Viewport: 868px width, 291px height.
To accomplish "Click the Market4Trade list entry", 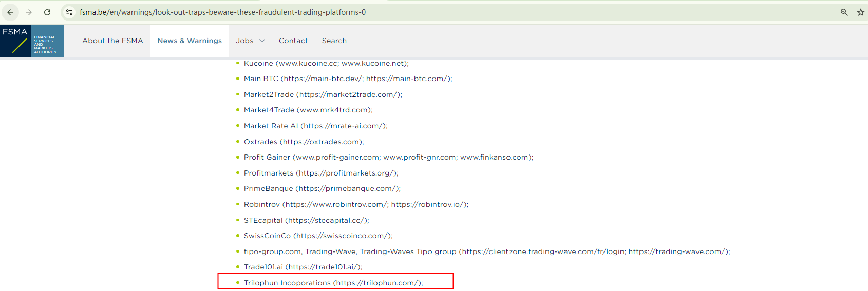I will (308, 110).
